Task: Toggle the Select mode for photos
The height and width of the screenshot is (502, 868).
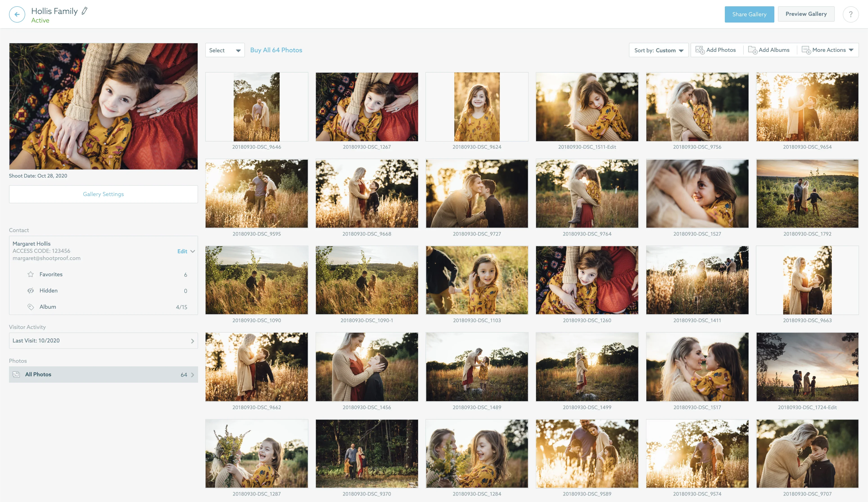Action: 224,50
